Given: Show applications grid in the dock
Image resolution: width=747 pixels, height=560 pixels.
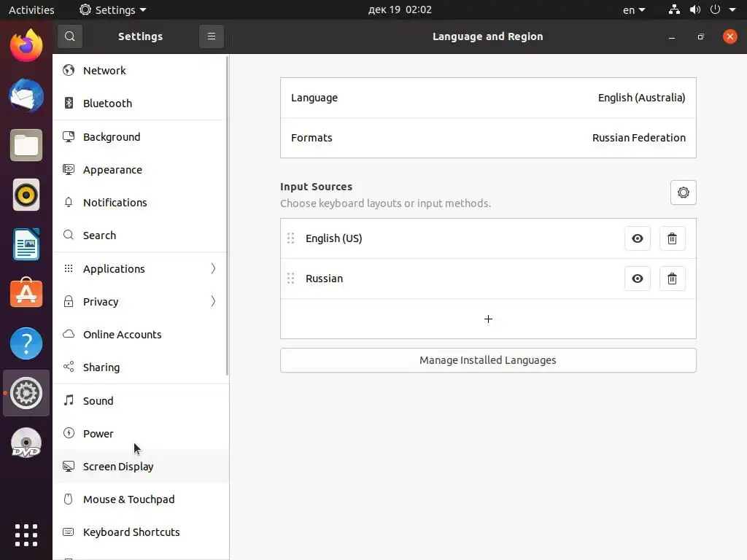Looking at the screenshot, I should click(x=26, y=534).
